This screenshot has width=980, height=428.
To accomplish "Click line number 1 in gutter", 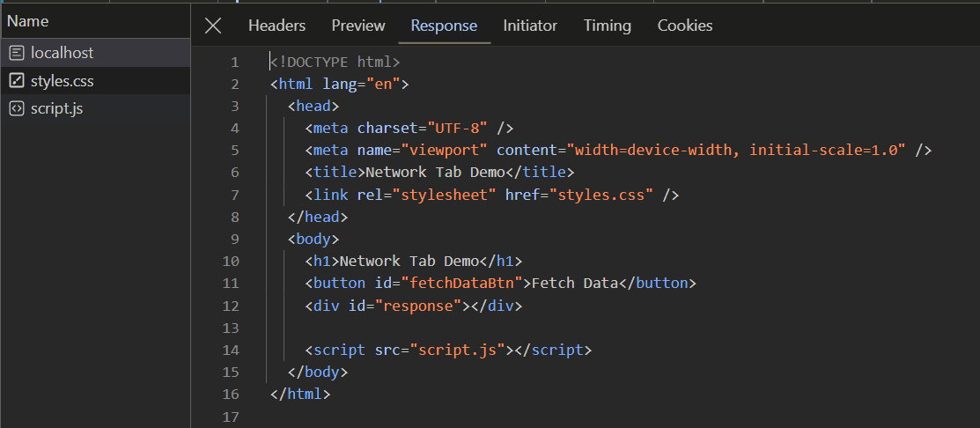I will (234, 62).
